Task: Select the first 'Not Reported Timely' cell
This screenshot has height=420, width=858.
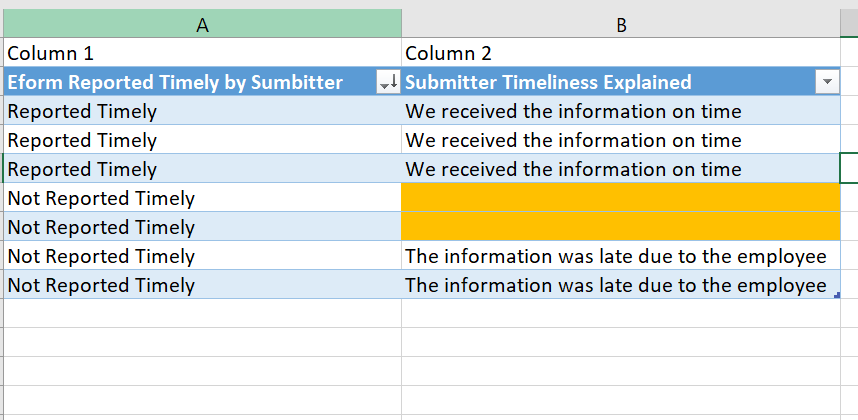Action: click(x=202, y=198)
